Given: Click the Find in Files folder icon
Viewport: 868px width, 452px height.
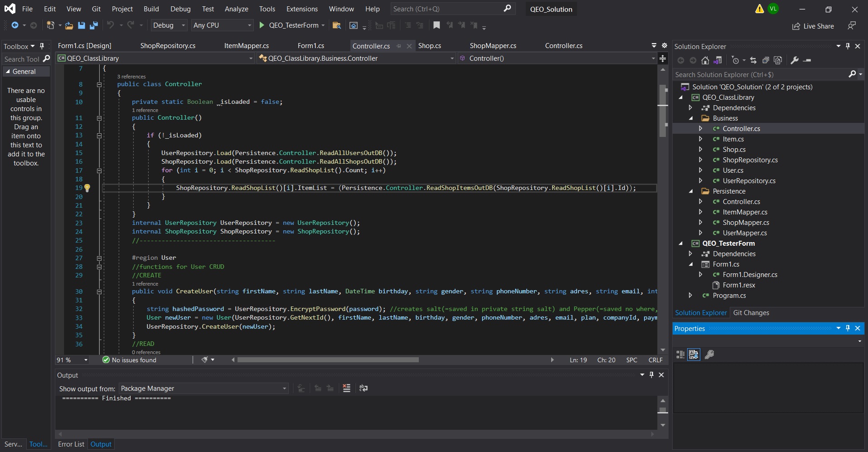Looking at the screenshot, I should click(x=336, y=25).
